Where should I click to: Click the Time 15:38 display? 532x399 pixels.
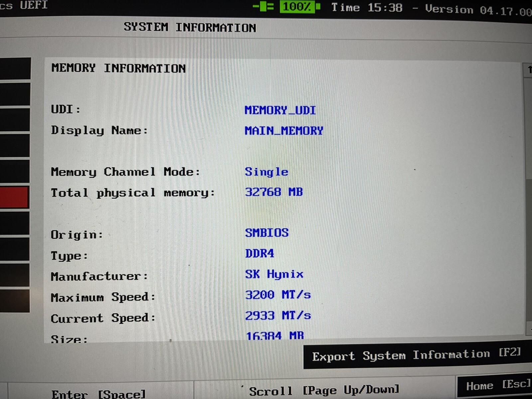(367, 7)
